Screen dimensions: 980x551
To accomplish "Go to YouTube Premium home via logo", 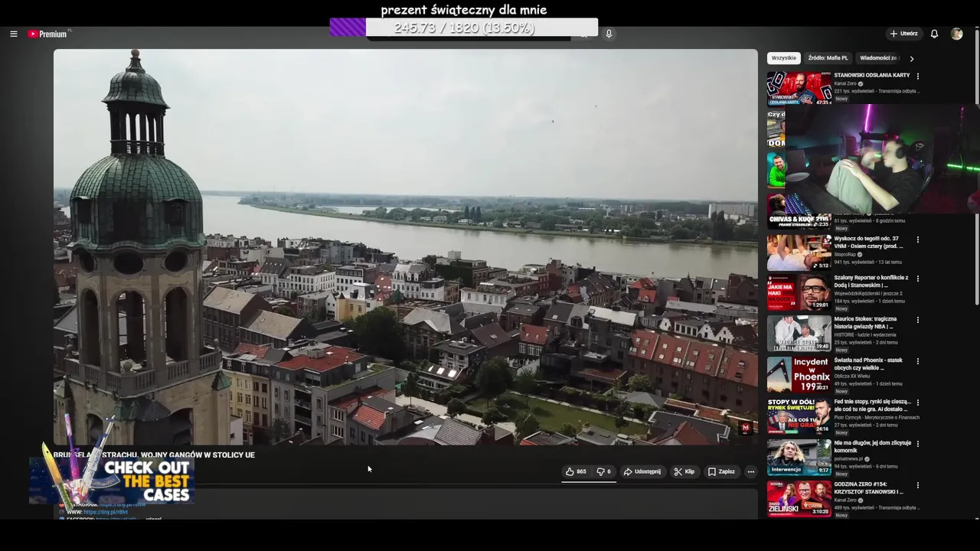I will [x=48, y=34].
